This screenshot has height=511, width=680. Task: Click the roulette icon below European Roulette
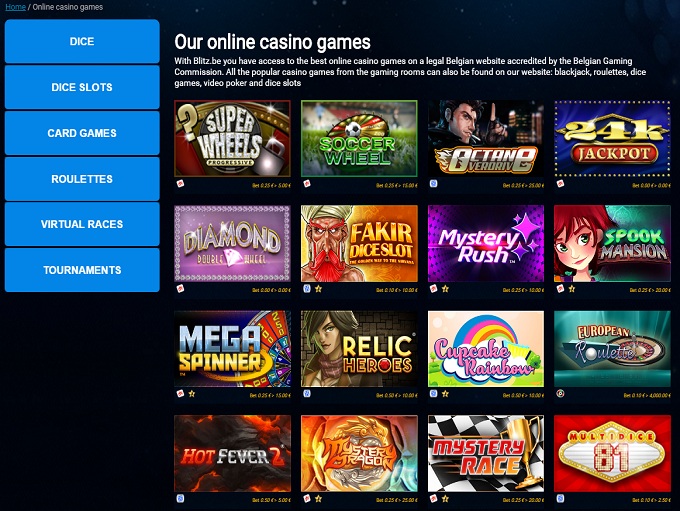click(560, 394)
